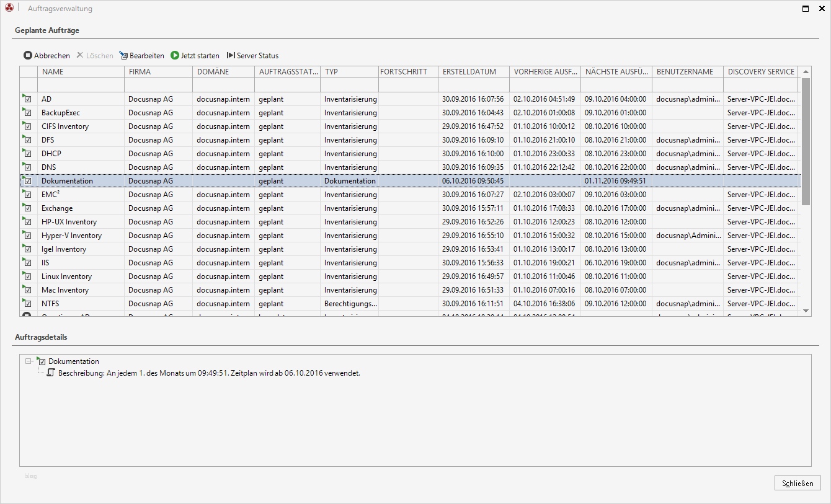
Task: Click the Abbrechen toolbar button
Action: coord(47,56)
